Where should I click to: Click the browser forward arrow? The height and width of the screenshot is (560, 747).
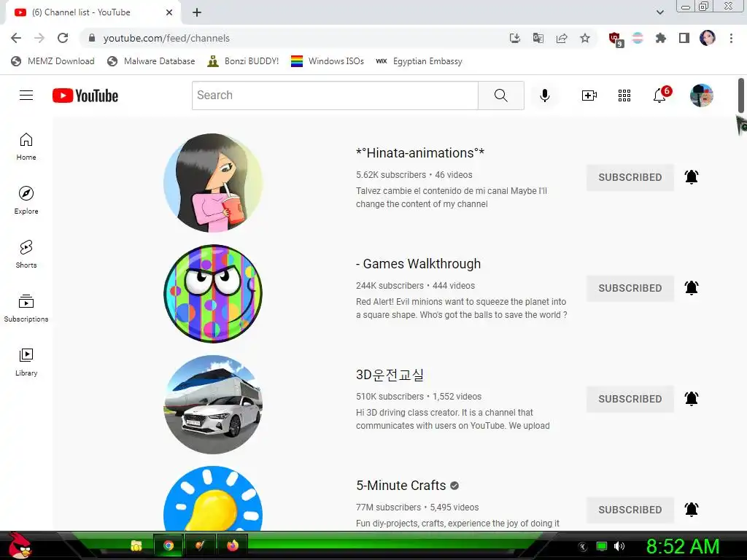point(39,38)
